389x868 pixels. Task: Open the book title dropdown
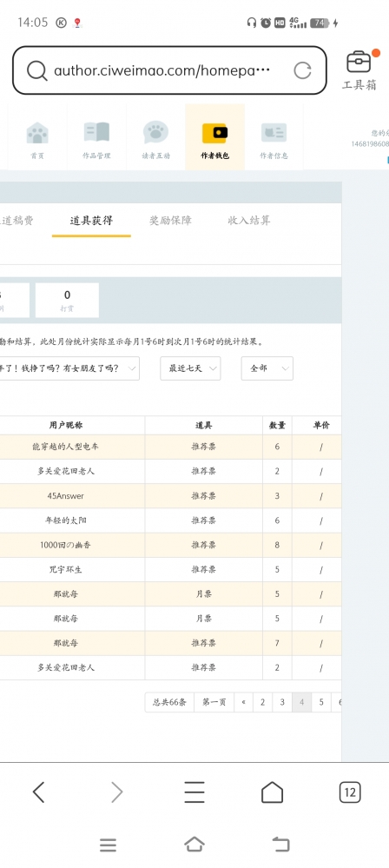[69, 368]
